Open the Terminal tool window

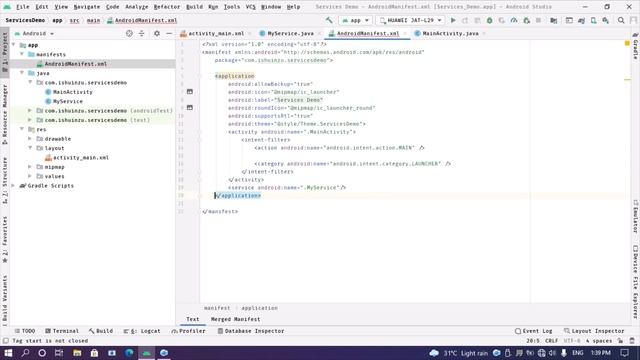pyautogui.click(x=62, y=331)
